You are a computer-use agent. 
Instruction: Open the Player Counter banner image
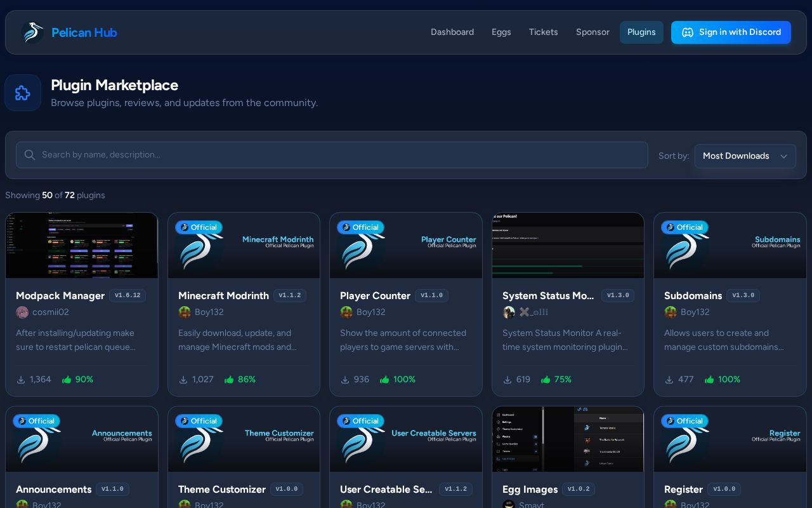click(406, 245)
